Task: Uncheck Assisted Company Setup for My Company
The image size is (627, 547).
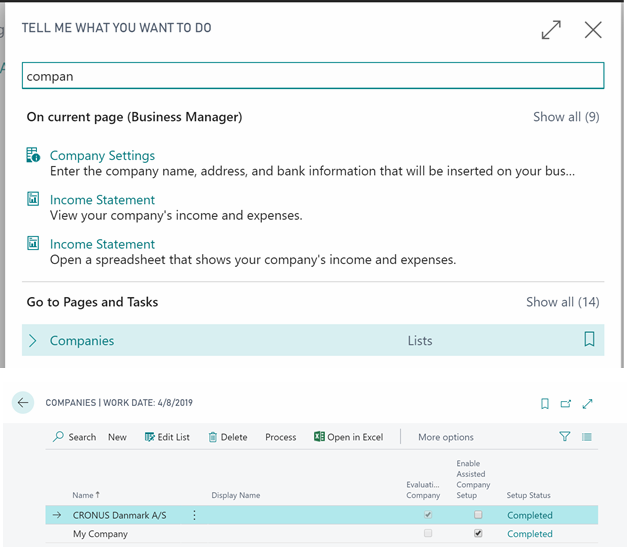Action: tap(478, 534)
